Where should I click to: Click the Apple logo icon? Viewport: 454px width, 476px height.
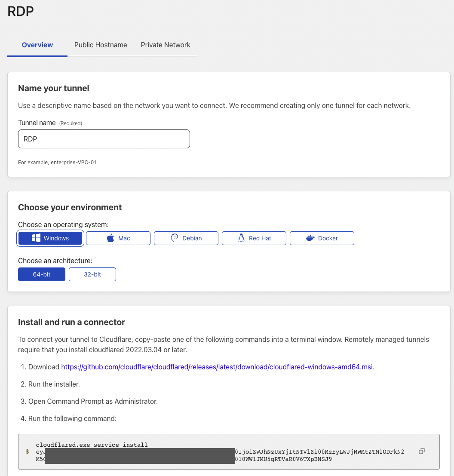110,238
